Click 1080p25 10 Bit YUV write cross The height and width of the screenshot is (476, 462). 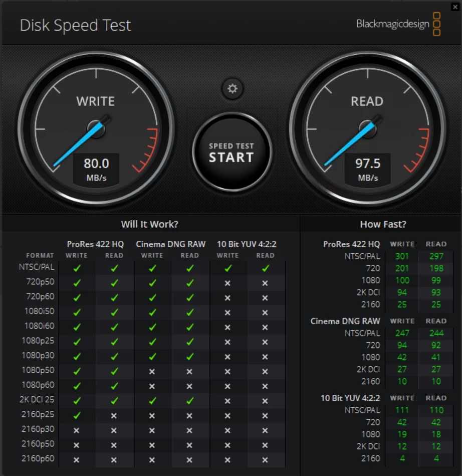pyautogui.click(x=227, y=342)
